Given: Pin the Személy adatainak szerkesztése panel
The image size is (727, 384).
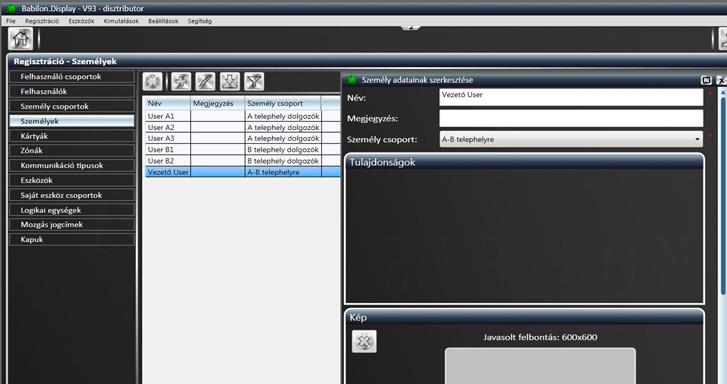Looking at the screenshot, I should coord(706,80).
